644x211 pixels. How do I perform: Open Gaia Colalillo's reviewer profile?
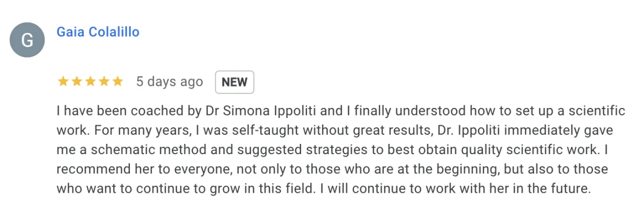click(x=98, y=32)
